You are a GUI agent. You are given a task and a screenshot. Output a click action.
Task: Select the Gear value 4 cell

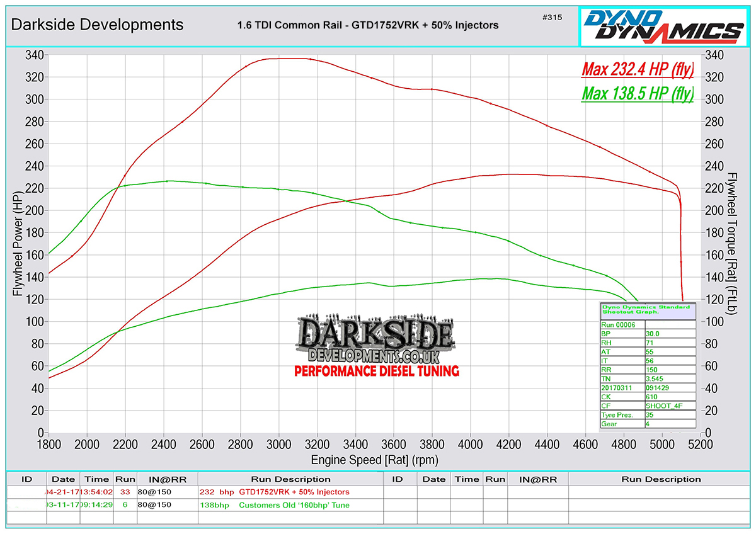tap(670, 425)
